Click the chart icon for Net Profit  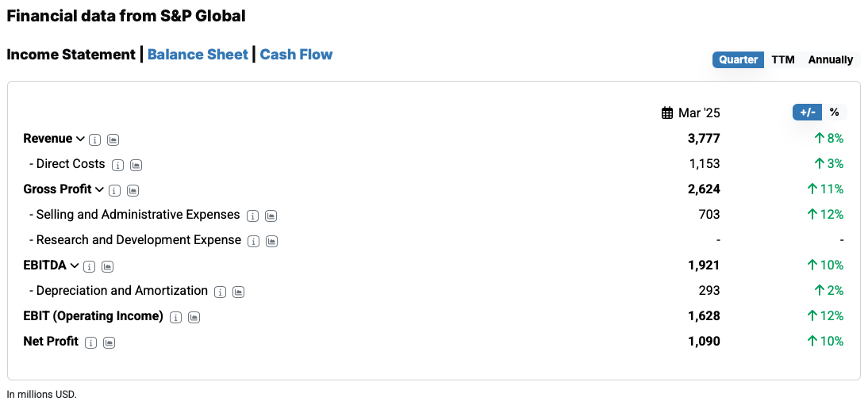coord(109,343)
